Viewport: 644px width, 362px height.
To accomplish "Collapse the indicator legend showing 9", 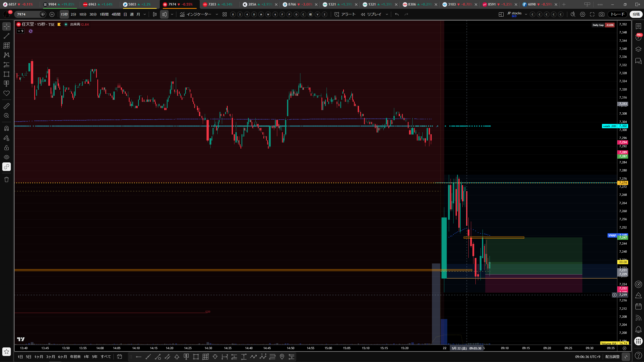I will coord(20,31).
